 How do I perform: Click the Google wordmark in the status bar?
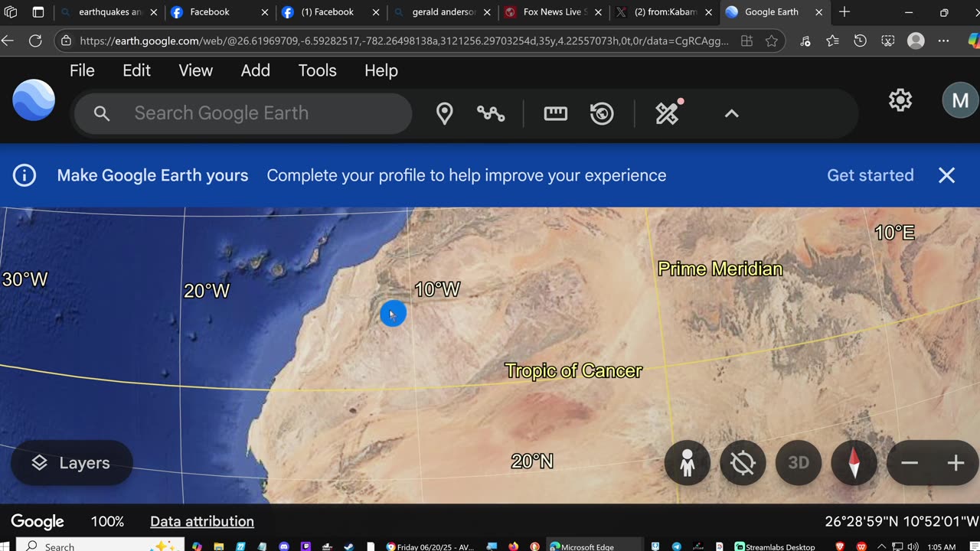click(x=38, y=522)
